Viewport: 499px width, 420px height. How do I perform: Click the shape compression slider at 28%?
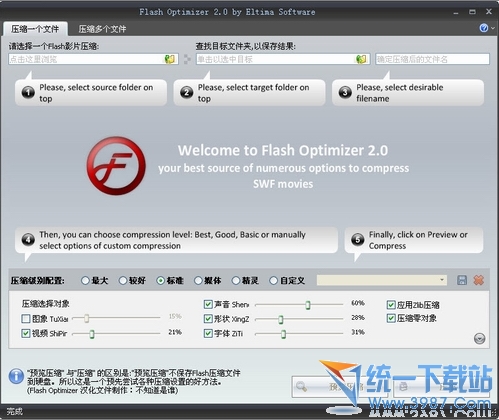(281, 319)
